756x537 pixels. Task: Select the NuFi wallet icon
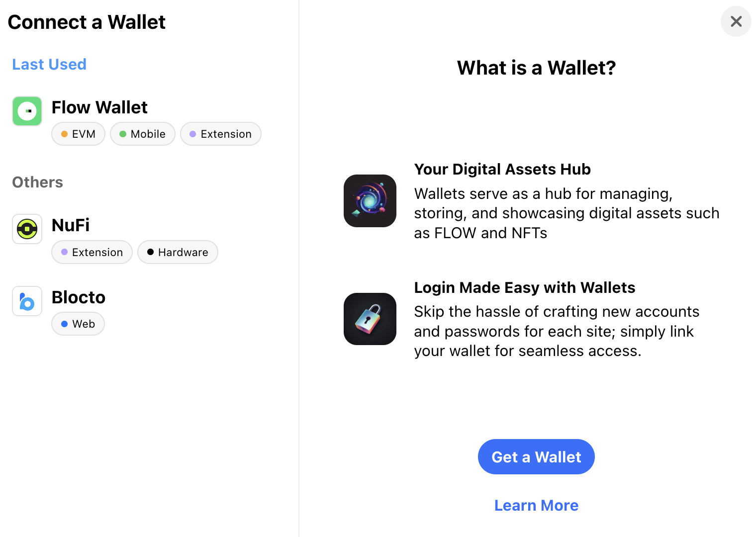click(27, 229)
